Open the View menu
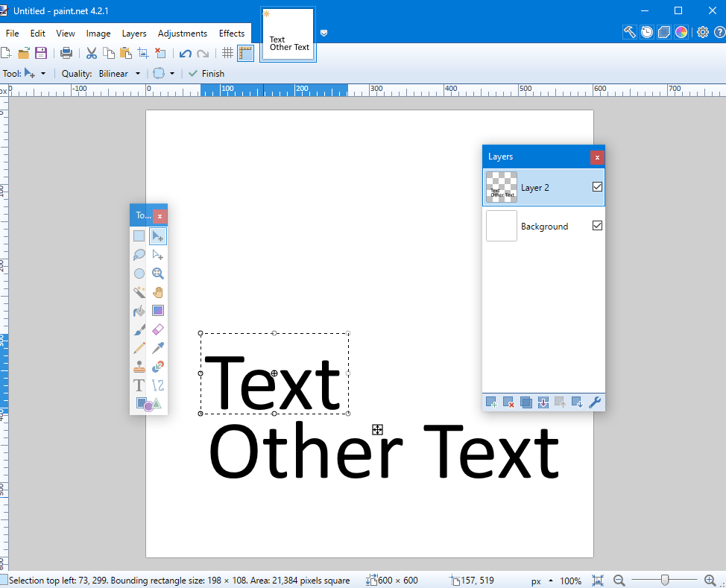The image size is (726, 588). point(66,34)
